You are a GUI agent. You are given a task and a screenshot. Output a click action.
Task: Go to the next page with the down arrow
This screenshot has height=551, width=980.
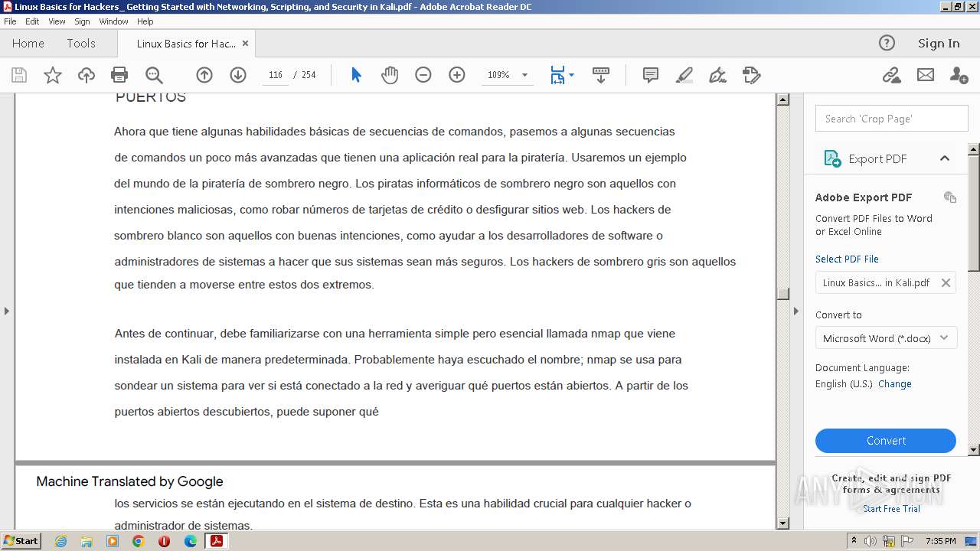(238, 75)
